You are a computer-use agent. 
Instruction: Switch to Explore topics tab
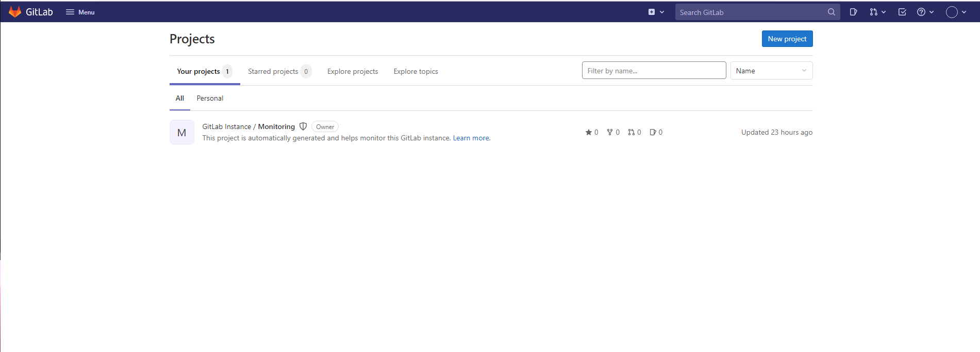416,71
